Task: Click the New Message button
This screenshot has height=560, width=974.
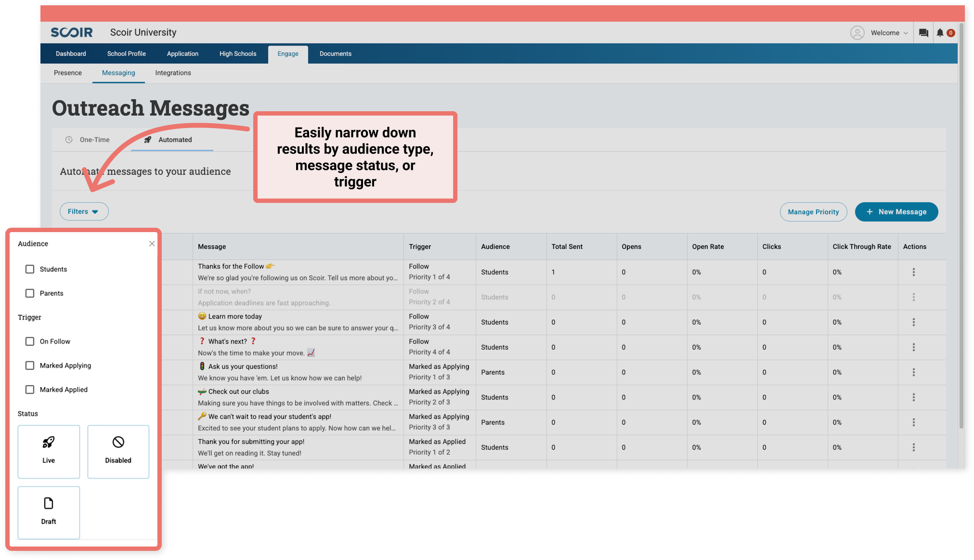Action: pyautogui.click(x=896, y=212)
